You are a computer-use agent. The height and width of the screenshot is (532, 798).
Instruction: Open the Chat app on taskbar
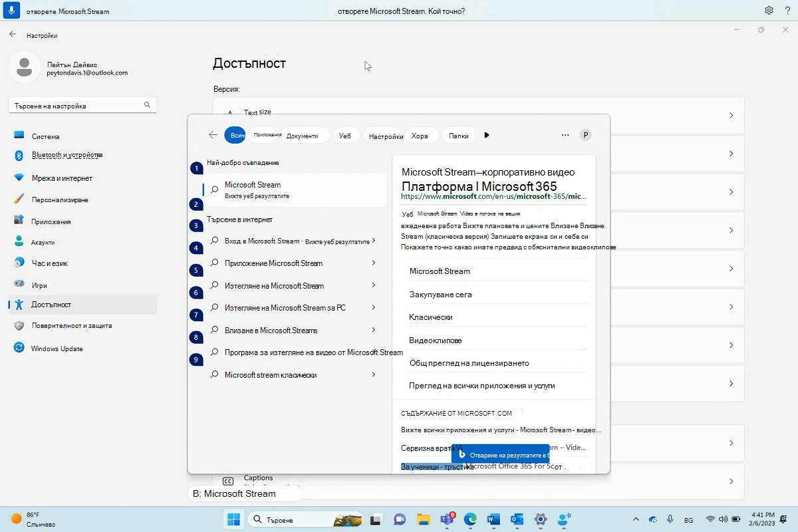[400, 519]
